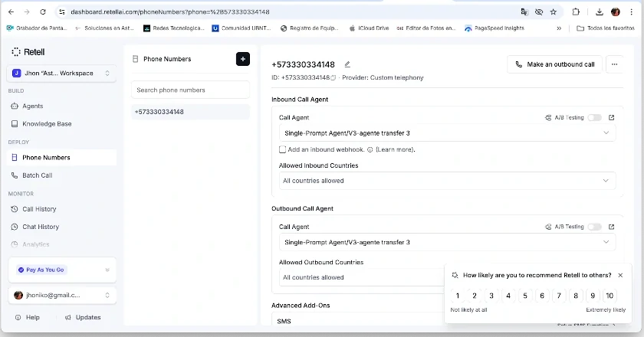Open the Updates link
Viewport: 644px width, 337px height.
[x=83, y=317]
